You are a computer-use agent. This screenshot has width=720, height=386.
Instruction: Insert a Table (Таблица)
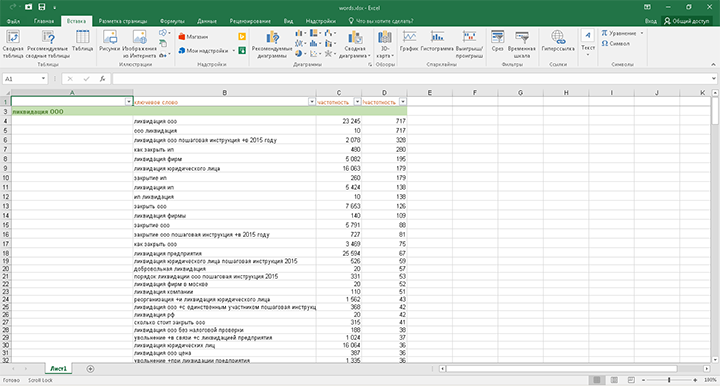tap(83, 41)
